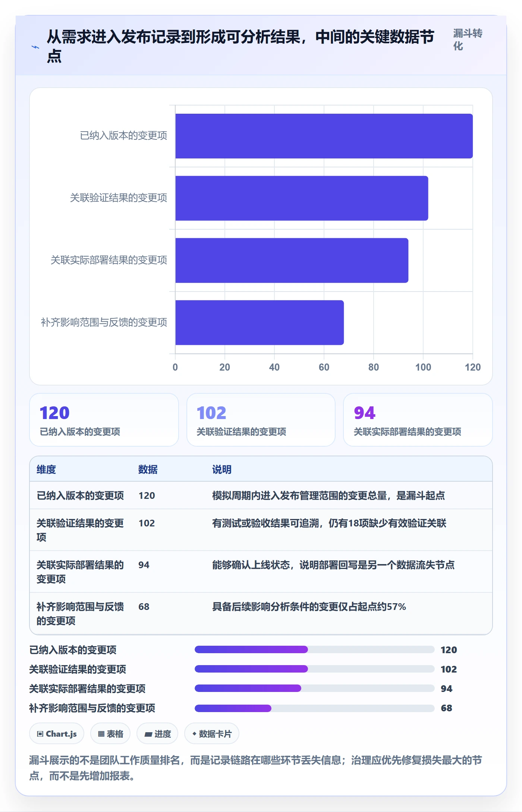Click table cell 补齐影响范围与反馈的变更项
The width and height of the screenshot is (522, 812).
pyautogui.click(x=80, y=613)
